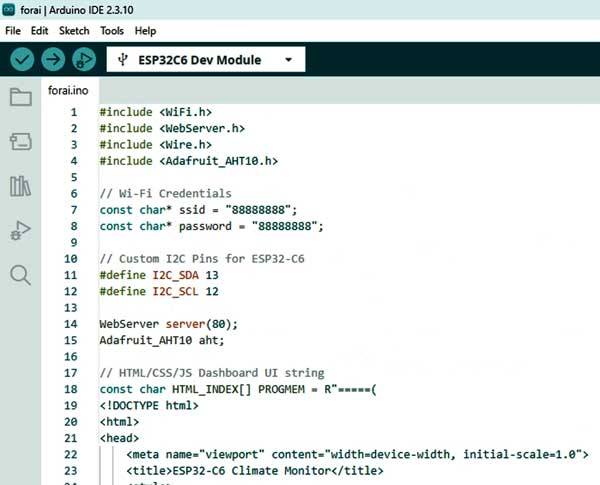Click the 'Custom I2C Pins for ESP32-C6' comment

202,259
